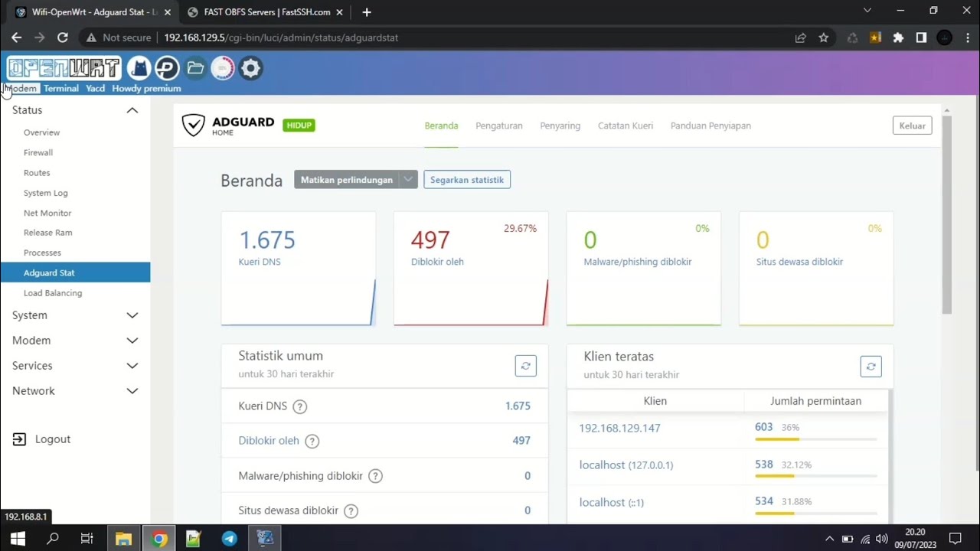This screenshot has width=980, height=551.
Task: Open Chrome tab search chevron
Action: [867, 11]
